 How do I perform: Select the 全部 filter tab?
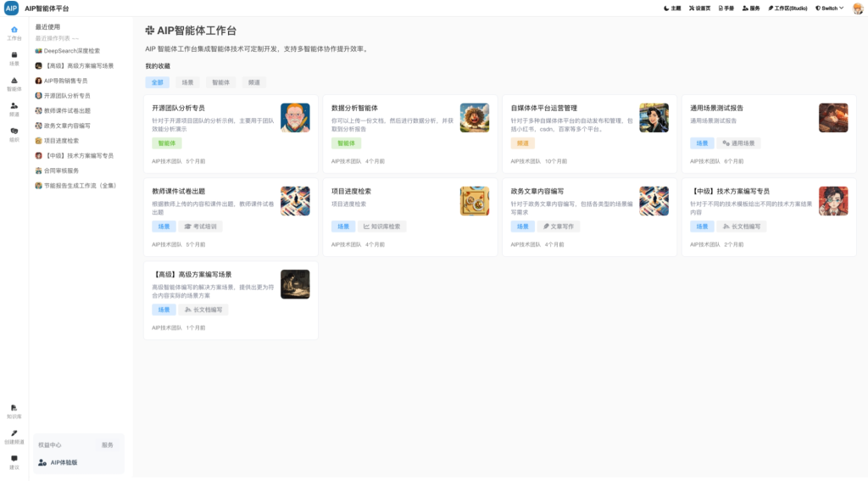tap(157, 82)
